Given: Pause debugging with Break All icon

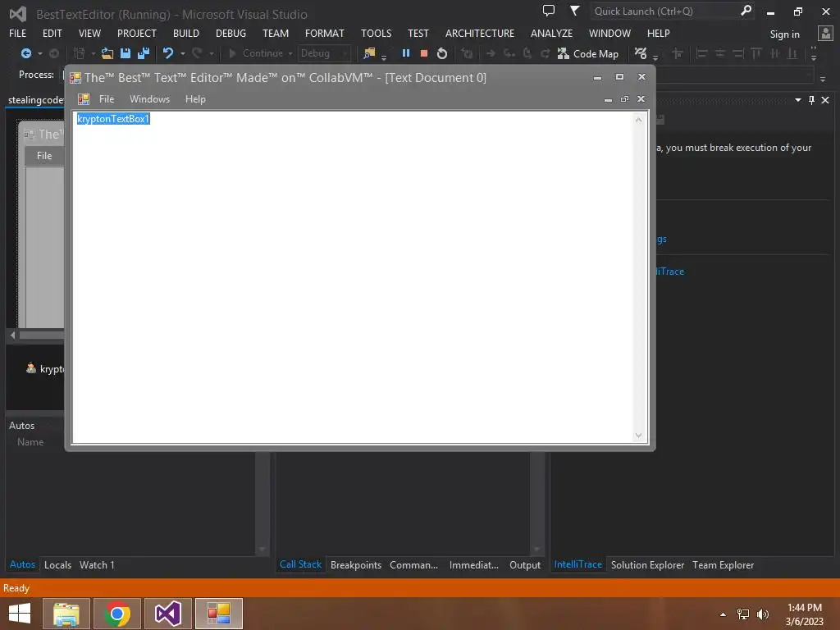Looking at the screenshot, I should (x=405, y=53).
